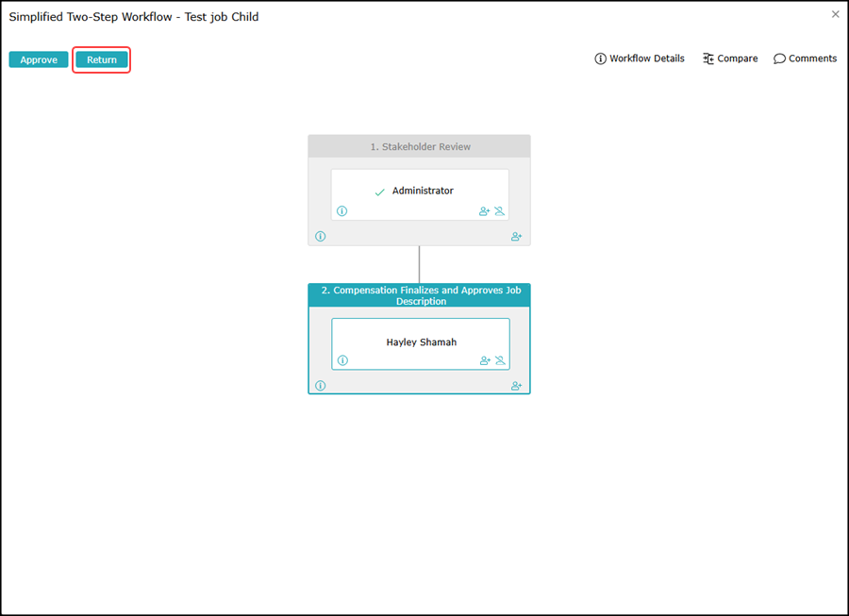Screen dimensions: 849x616
Task: Open Workflow Details
Action: 640,58
